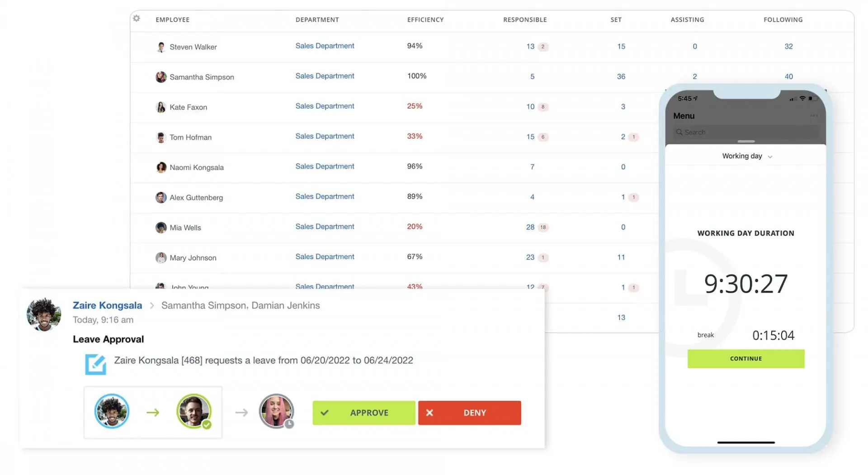Switch to the Following column header
This screenshot has width=868, height=475.
tap(783, 19)
